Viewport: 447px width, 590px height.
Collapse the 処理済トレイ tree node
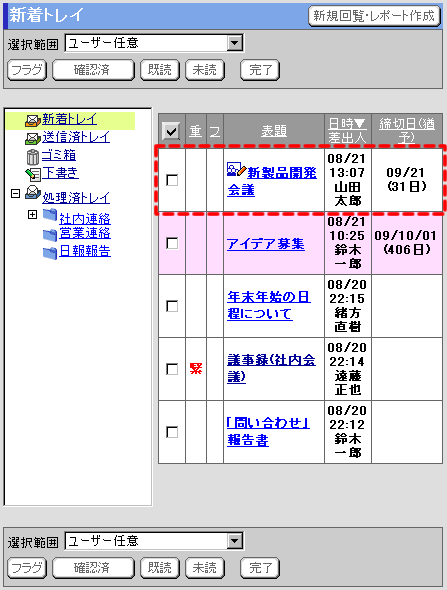pos(15,193)
